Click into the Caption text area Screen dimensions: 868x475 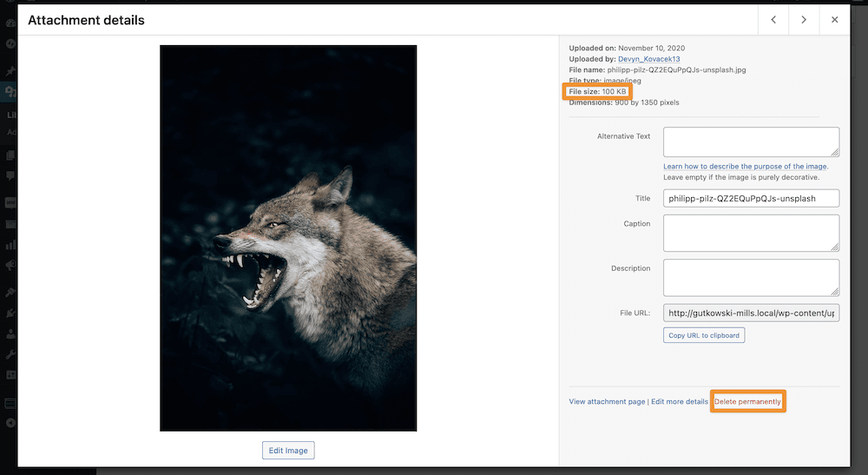point(751,233)
